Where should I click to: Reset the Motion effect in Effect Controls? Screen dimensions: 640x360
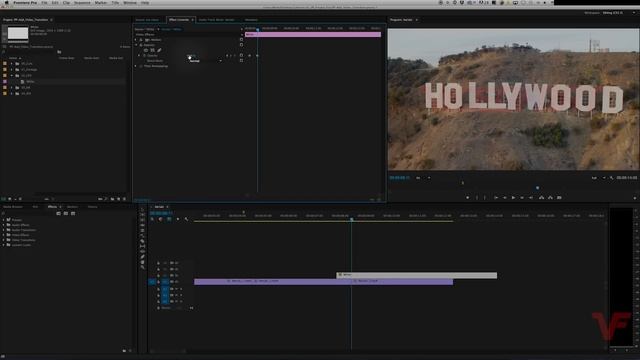pos(241,40)
